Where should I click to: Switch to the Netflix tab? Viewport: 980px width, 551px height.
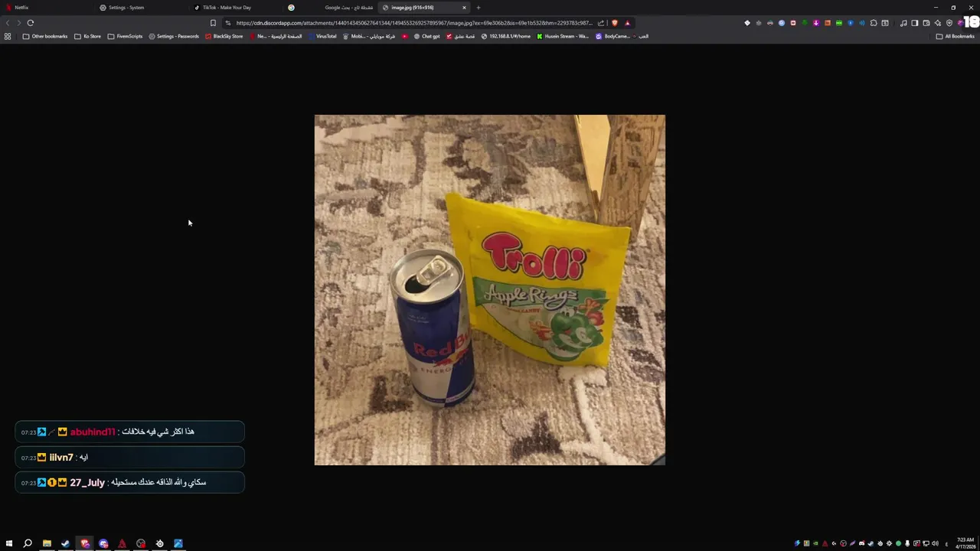46,8
